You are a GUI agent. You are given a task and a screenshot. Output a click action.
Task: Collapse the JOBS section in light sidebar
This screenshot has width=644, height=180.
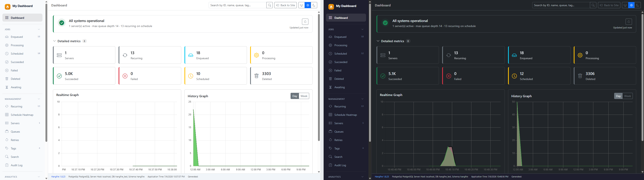39,29
